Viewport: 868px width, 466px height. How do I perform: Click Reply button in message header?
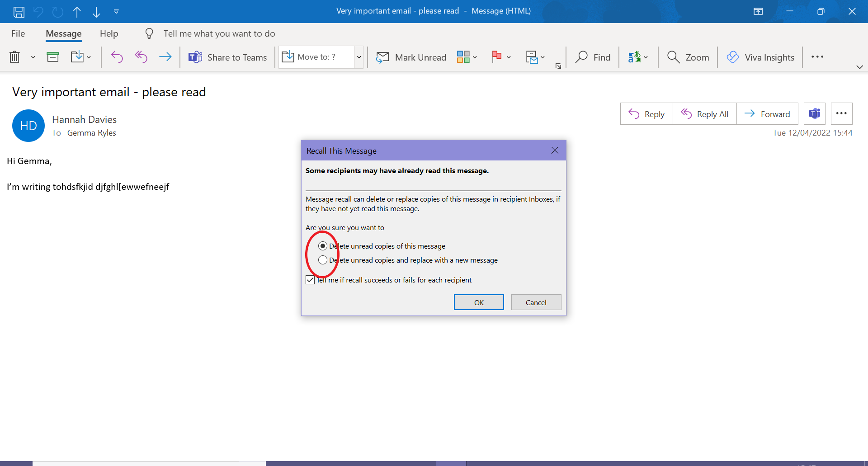pos(646,114)
